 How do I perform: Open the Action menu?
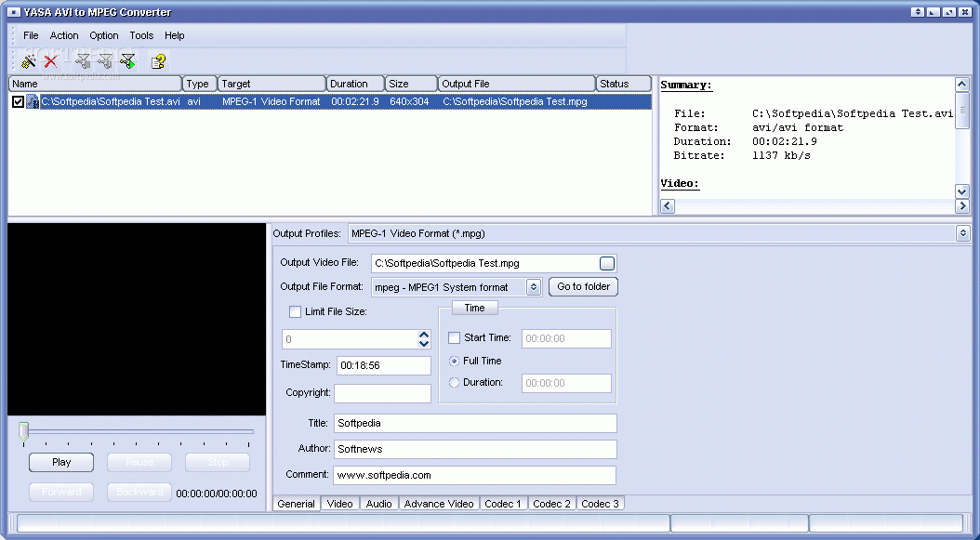pos(64,35)
